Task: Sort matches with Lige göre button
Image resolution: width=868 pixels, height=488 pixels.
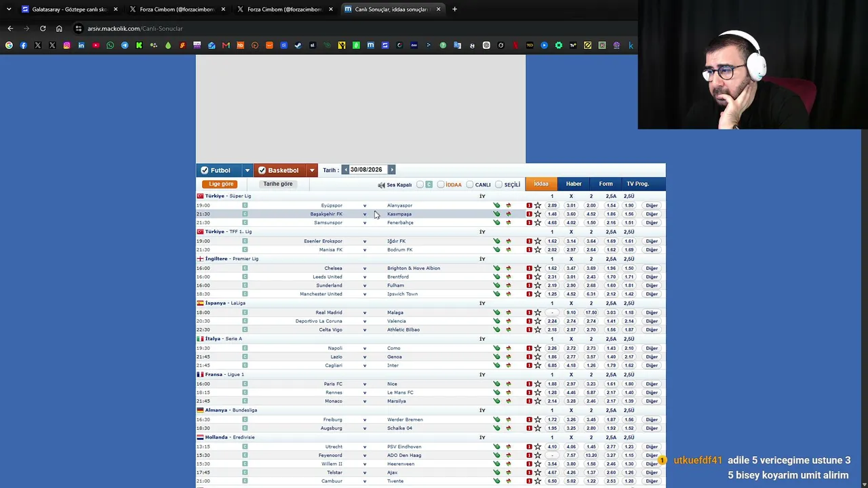Action: (x=221, y=184)
